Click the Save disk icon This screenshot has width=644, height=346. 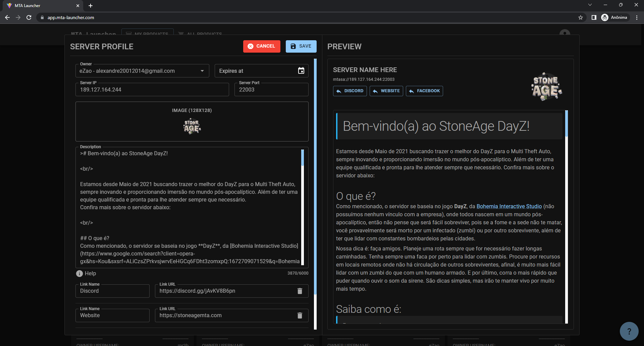pyautogui.click(x=293, y=46)
